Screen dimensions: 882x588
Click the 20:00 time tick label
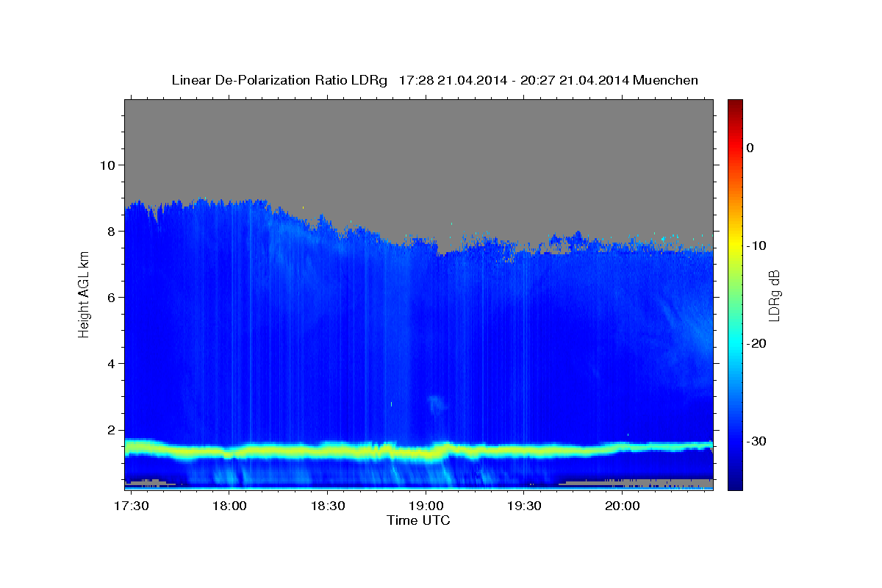pos(623,506)
